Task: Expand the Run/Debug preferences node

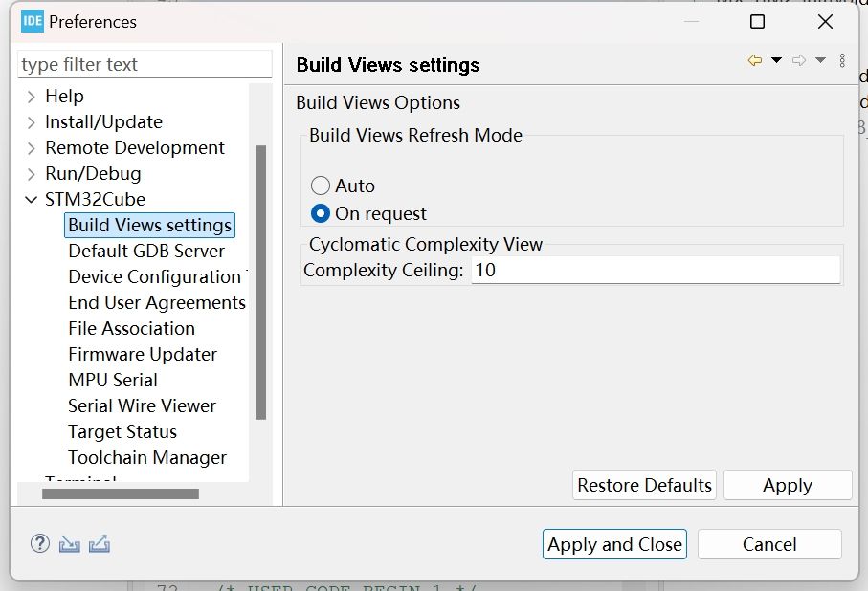Action: [32, 174]
